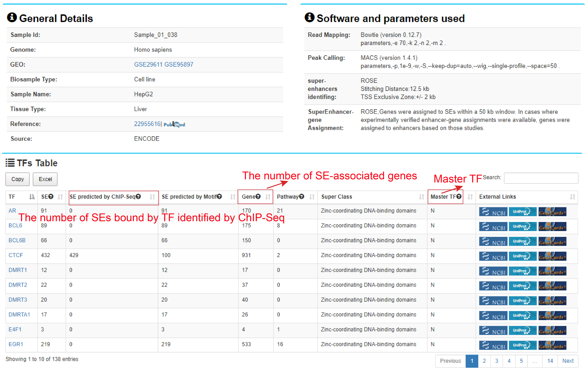Sort table by External Links arrows

pyautogui.click(x=572, y=197)
